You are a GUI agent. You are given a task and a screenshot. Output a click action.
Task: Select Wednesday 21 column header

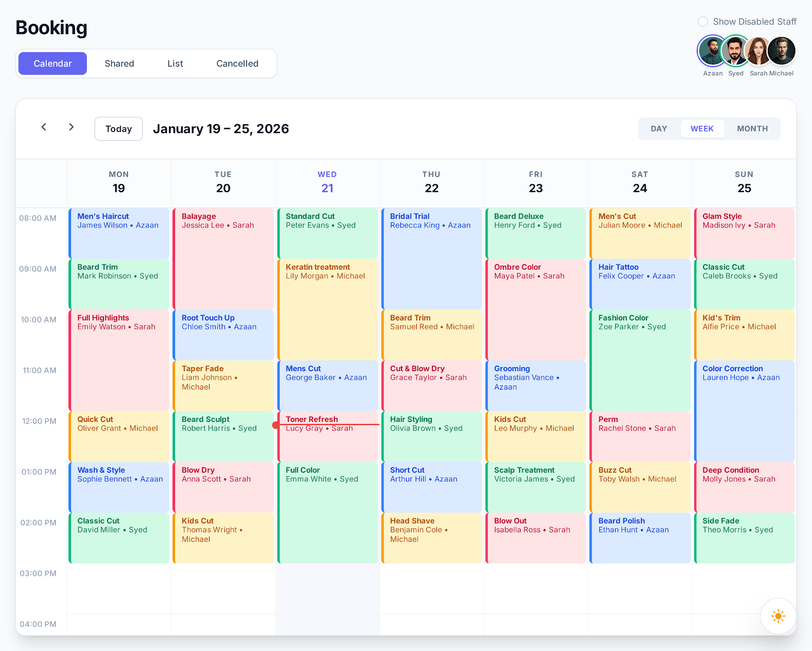327,182
